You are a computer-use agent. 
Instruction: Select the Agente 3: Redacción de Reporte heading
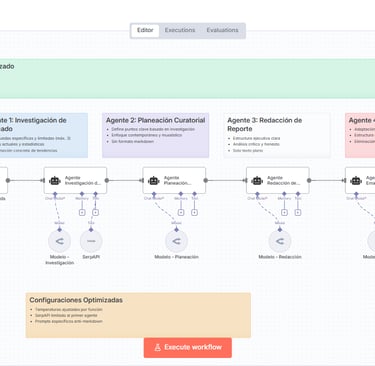265,124
